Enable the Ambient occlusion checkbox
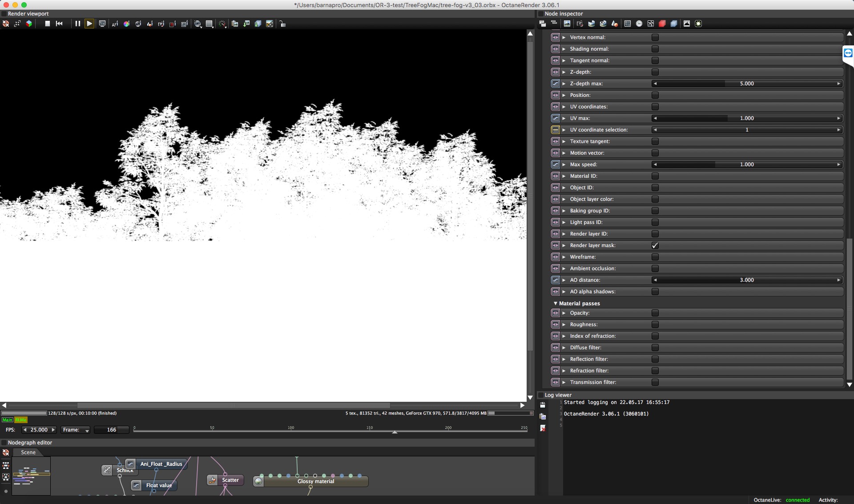Image resolution: width=854 pixels, height=504 pixels. 655,268
